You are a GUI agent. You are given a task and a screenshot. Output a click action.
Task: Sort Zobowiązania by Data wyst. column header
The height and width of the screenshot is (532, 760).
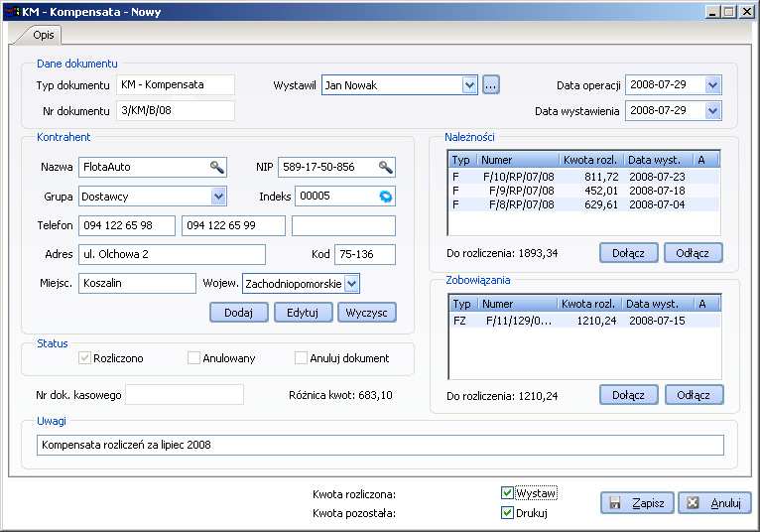tap(658, 304)
